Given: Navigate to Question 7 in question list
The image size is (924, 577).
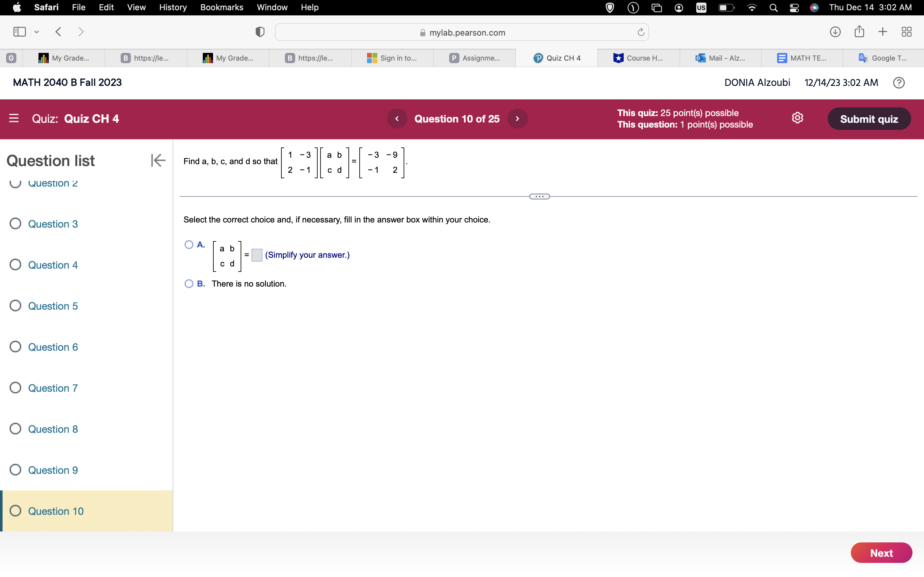Looking at the screenshot, I should tap(53, 388).
